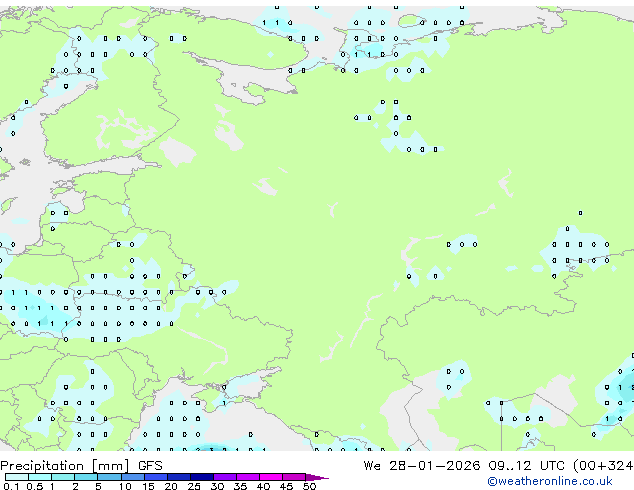
Task: Select the 0.5 to 1 mm legend swatch
Action: tap(40, 477)
